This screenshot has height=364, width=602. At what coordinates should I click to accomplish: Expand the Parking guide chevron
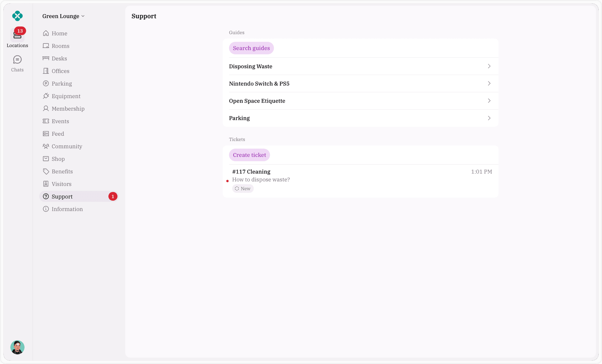tap(489, 118)
